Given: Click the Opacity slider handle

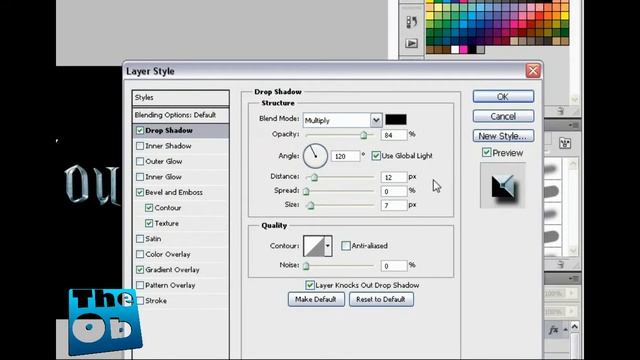Looking at the screenshot, I should (364, 136).
